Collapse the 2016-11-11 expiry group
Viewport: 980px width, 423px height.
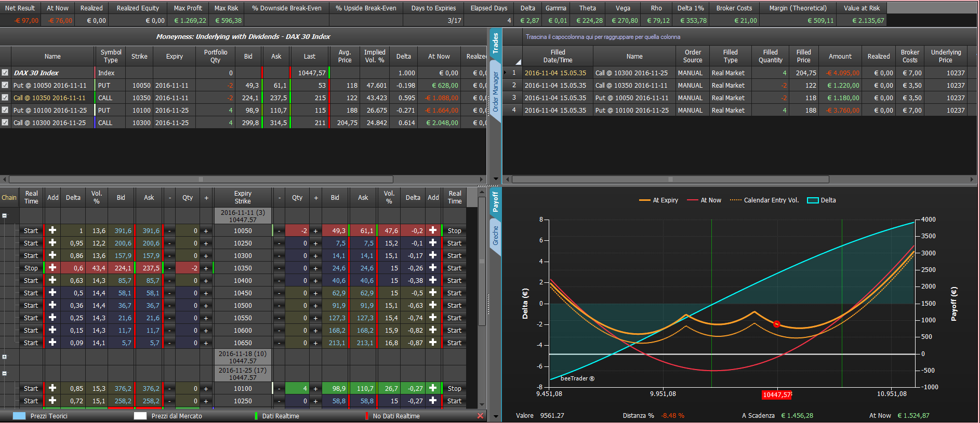coord(5,215)
